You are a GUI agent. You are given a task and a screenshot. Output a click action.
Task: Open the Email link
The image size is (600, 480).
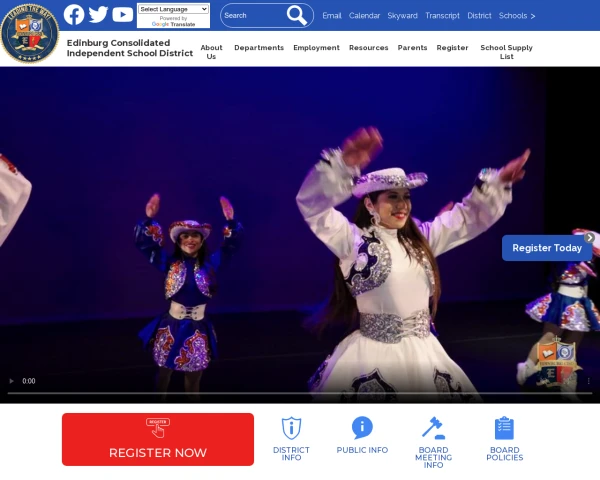click(x=332, y=16)
